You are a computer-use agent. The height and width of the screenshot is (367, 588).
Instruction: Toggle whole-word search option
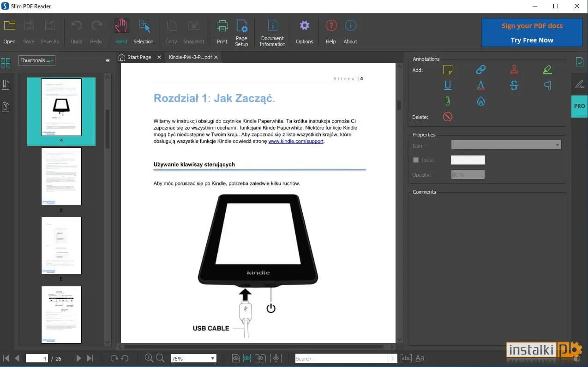(x=406, y=358)
